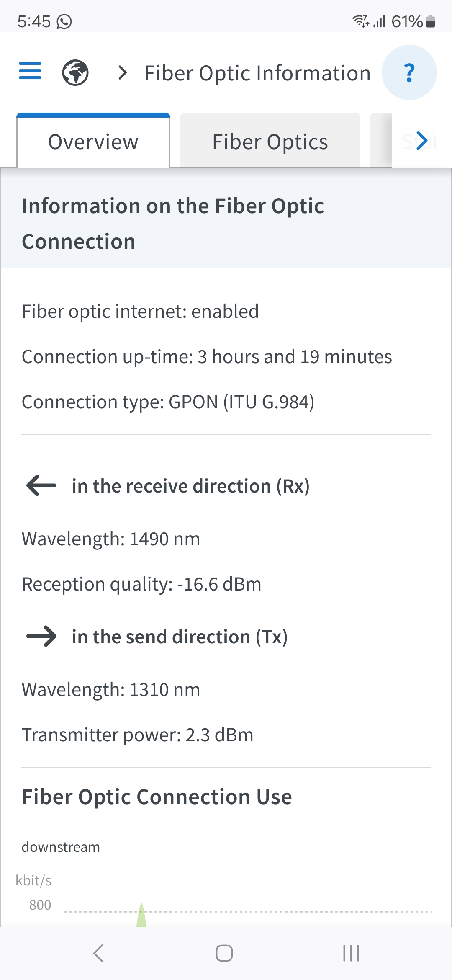Switch to the Overview tab

[93, 142]
